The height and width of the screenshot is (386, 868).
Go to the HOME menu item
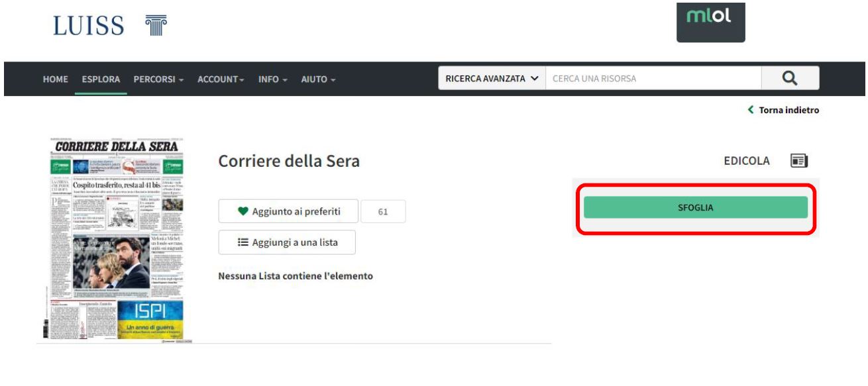pyautogui.click(x=56, y=79)
